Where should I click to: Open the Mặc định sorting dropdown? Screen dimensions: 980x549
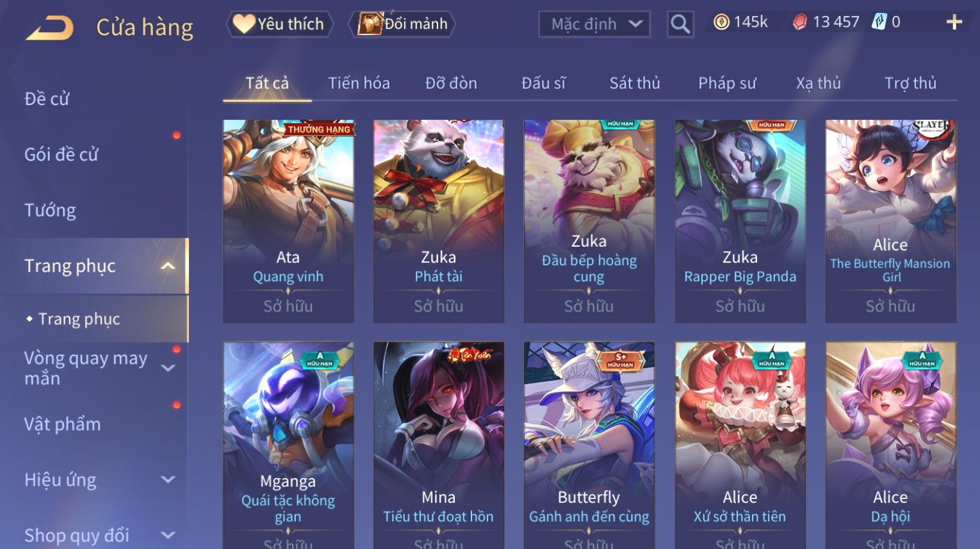tap(594, 24)
